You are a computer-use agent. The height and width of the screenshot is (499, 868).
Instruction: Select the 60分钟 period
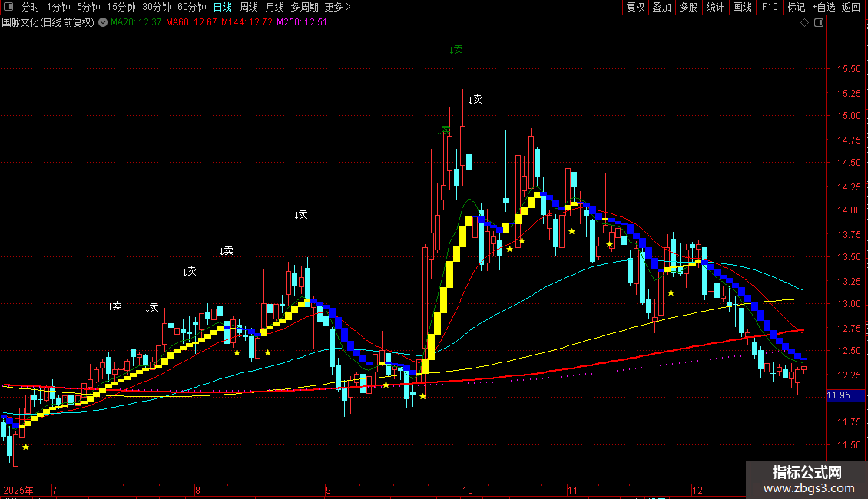[x=192, y=7]
